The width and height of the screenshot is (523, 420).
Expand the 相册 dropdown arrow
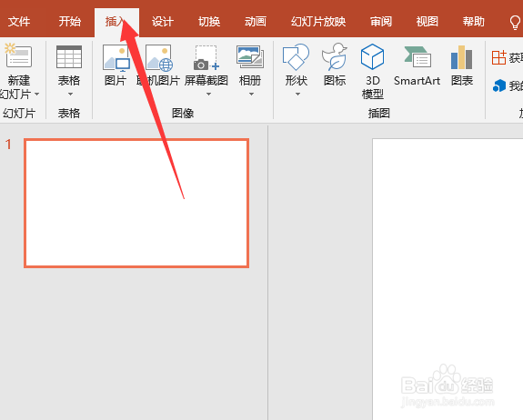251,95
